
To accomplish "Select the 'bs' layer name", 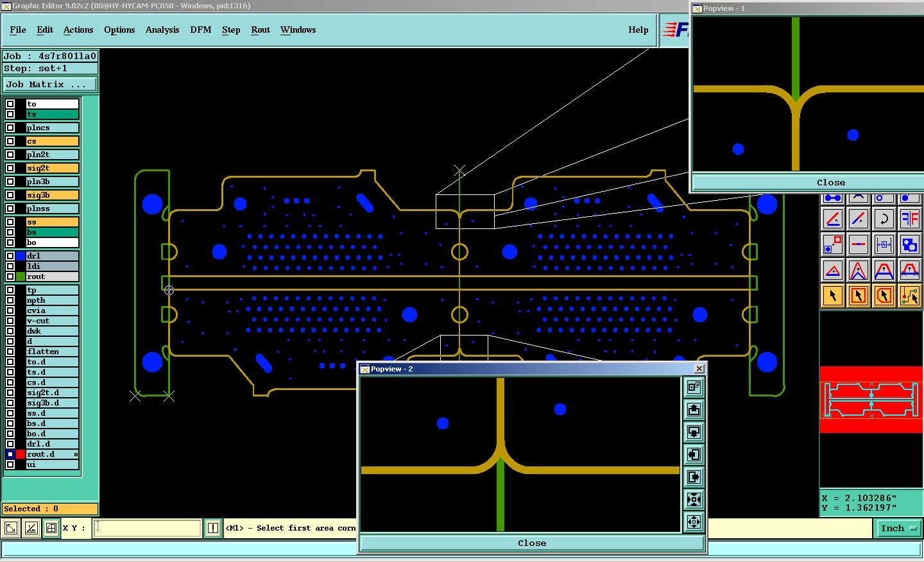I will [x=52, y=232].
